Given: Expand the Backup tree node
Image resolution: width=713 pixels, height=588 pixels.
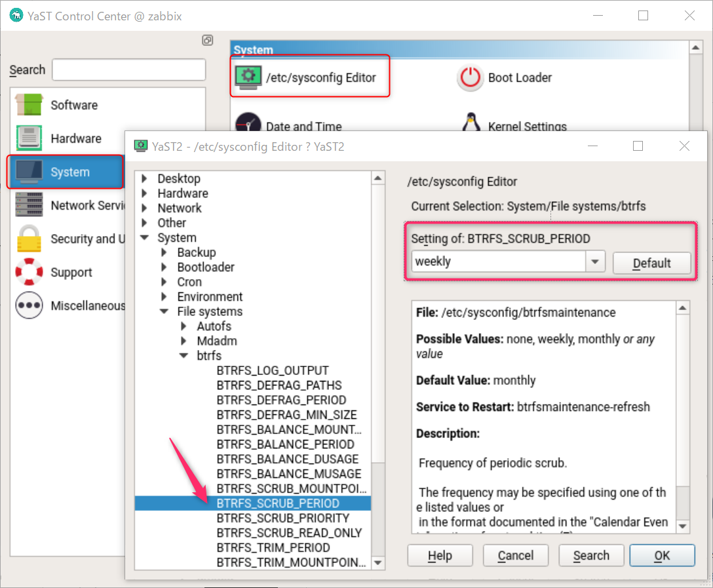Looking at the screenshot, I should (x=164, y=252).
